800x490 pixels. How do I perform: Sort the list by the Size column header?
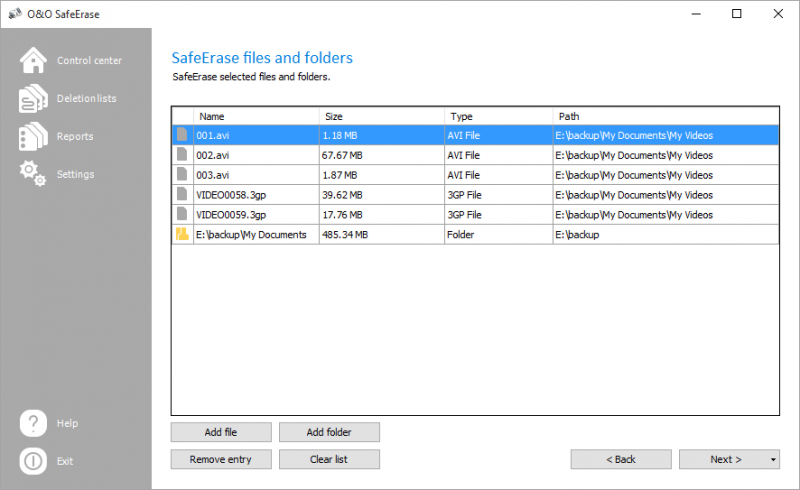click(x=382, y=116)
